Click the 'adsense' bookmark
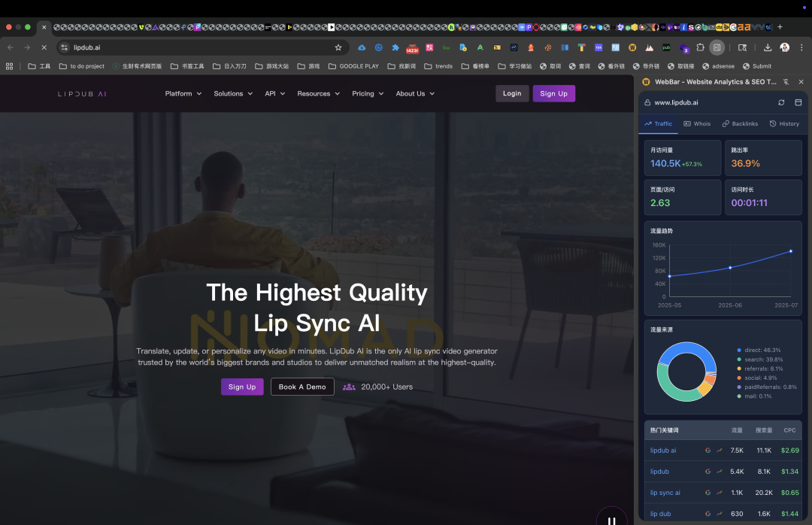The height and width of the screenshot is (525, 812). pyautogui.click(x=718, y=66)
